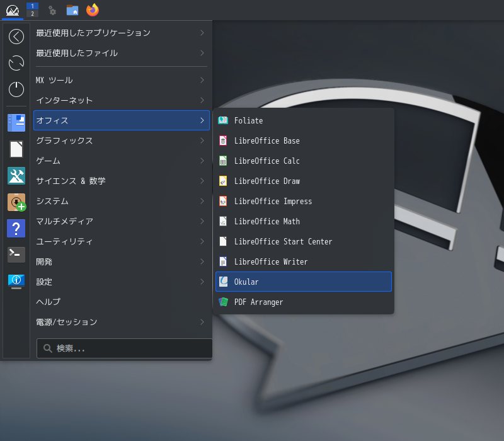This screenshot has width=504, height=441.
Task: Open the blue file manager sidebar icon
Action: (16, 123)
